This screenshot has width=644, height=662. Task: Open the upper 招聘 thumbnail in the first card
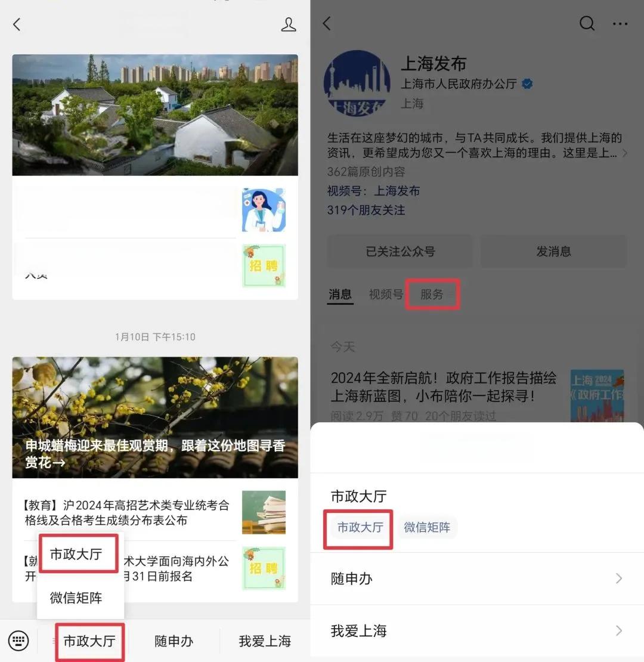point(264,265)
